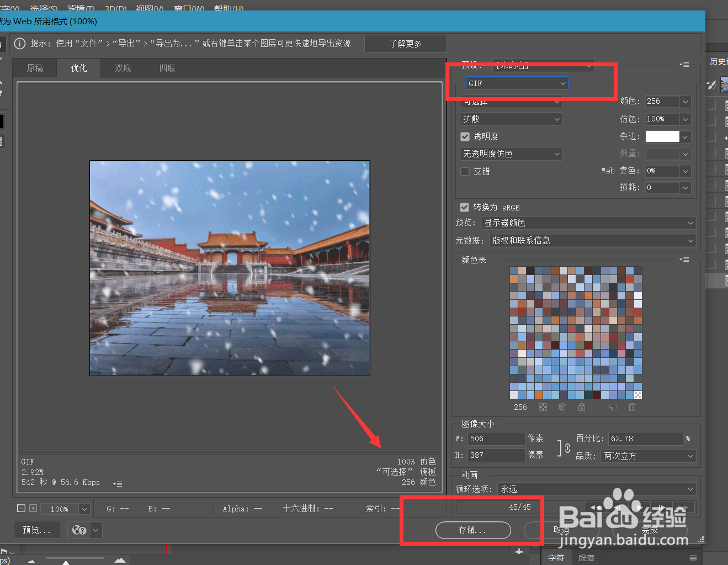
Task: Open the 品质 (Quality) dropdown showing 两次立方
Action: click(x=648, y=456)
